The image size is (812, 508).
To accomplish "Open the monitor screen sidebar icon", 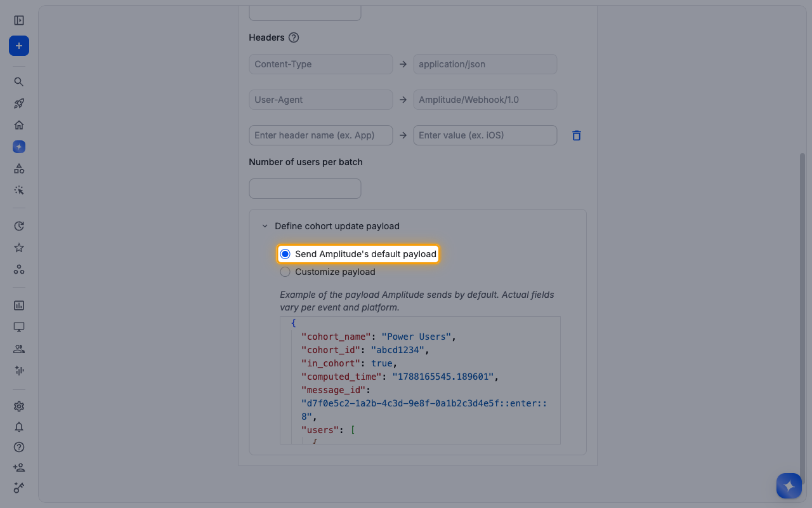I will pos(19,327).
